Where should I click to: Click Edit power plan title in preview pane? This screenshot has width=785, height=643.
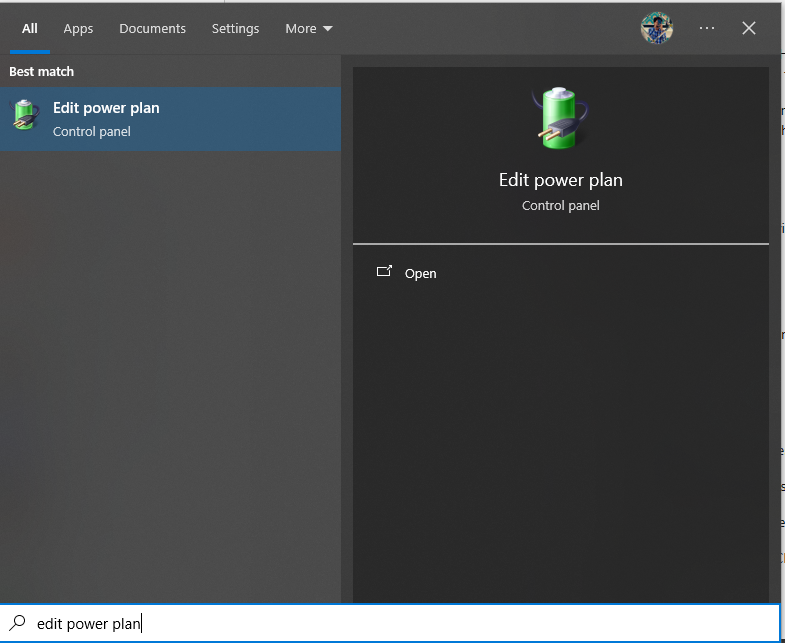click(561, 180)
